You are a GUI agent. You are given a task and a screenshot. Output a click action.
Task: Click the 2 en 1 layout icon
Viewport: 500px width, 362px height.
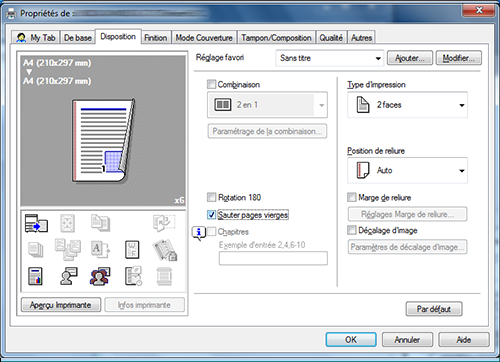[x=222, y=105]
